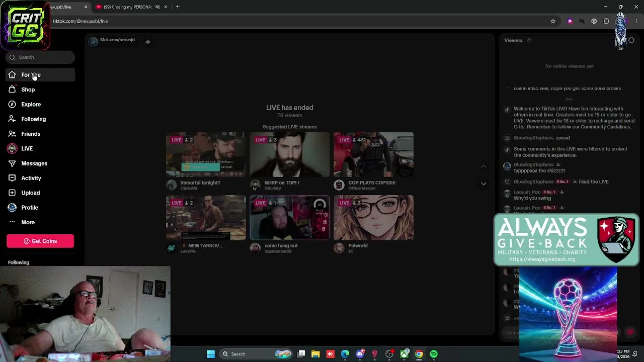Select the nexusxbl/live browser tab
The height and width of the screenshot is (362, 644).
(x=67, y=7)
